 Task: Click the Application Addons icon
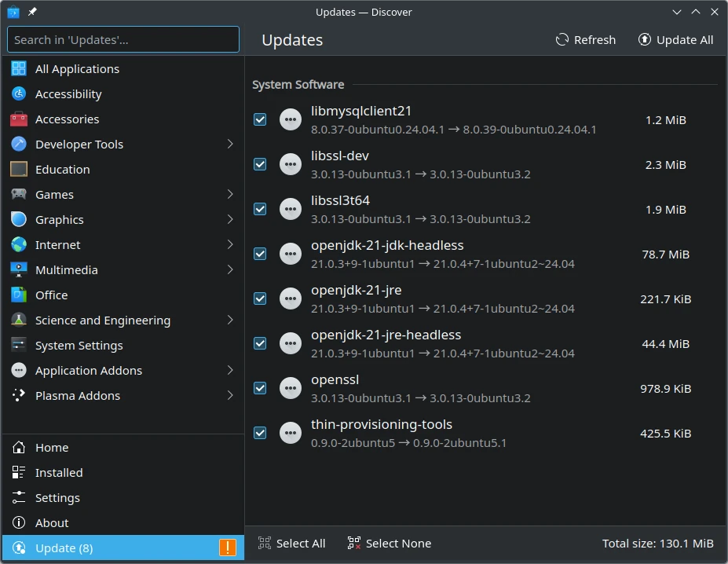pos(19,370)
